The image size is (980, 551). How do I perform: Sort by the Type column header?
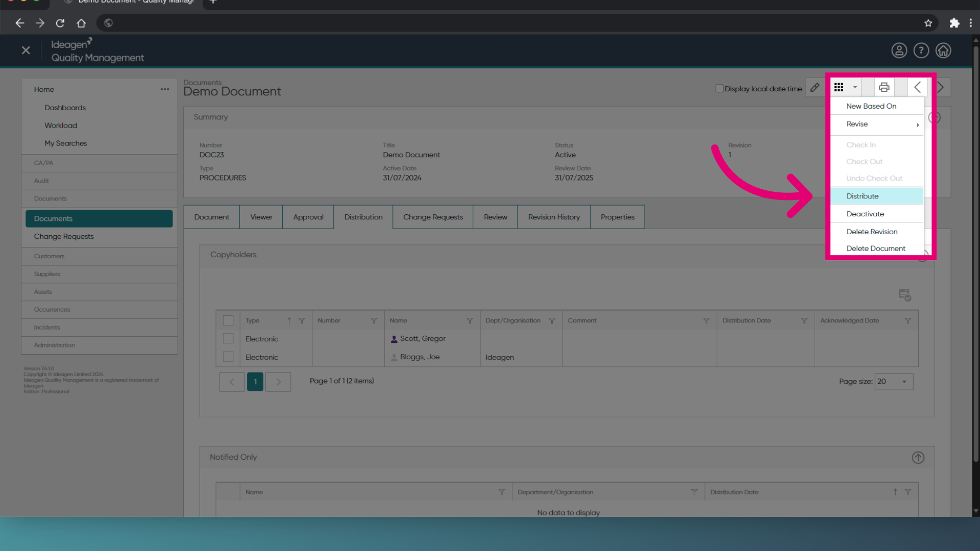[252, 321]
